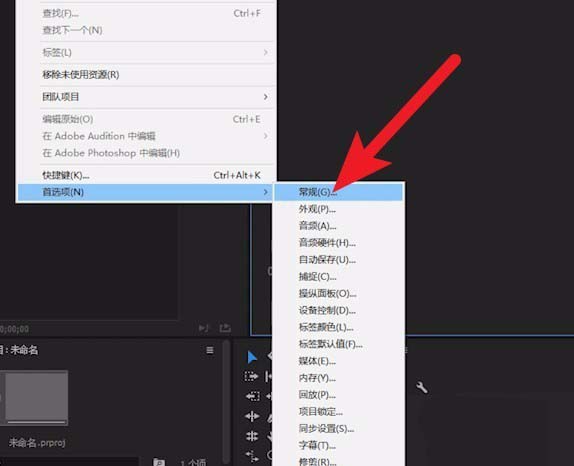Screen dimensions: 574x466
Task: Open timeline settings wrench icon
Action: pos(422,387)
